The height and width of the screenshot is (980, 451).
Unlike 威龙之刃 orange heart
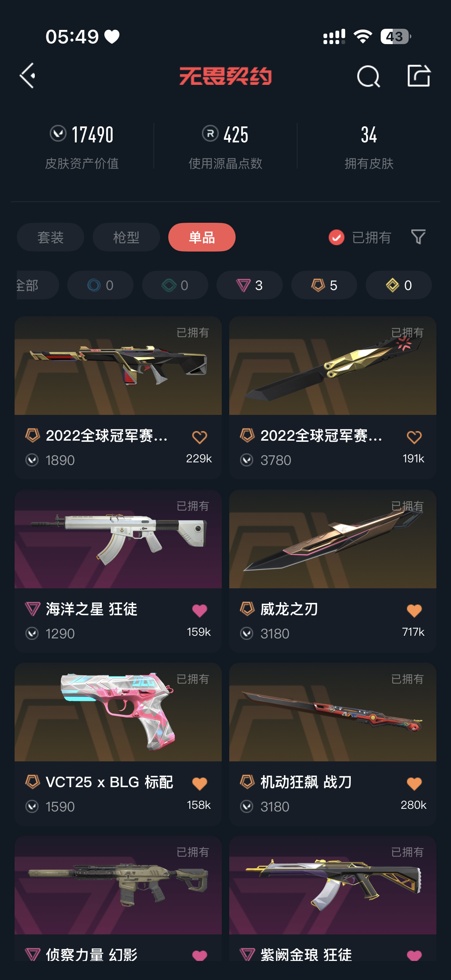click(414, 611)
